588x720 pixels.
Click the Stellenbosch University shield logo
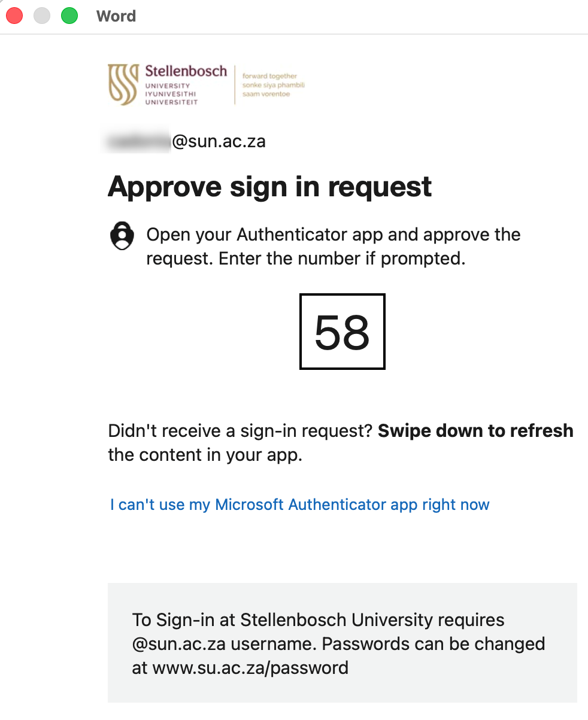(123, 84)
